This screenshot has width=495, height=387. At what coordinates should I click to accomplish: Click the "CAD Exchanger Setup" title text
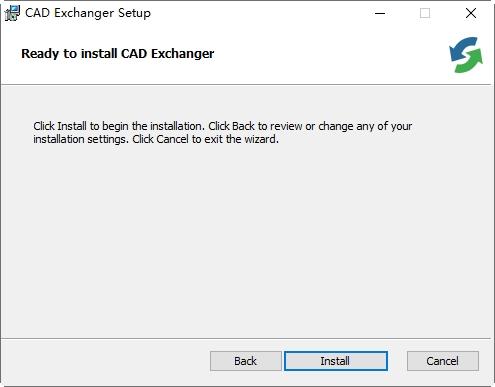(x=88, y=13)
